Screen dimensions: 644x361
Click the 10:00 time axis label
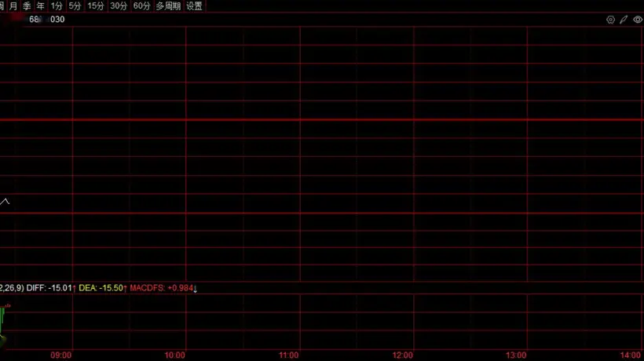tap(174, 356)
